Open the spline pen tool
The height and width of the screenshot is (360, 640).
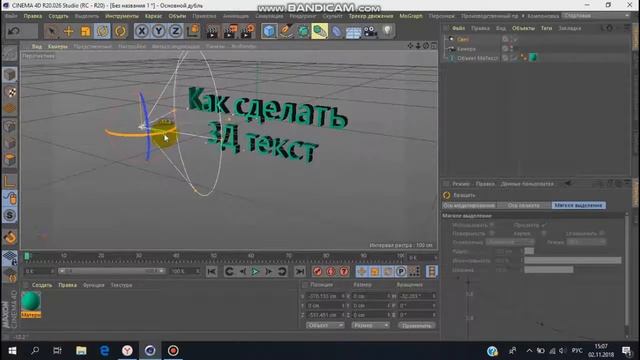pos(286,31)
